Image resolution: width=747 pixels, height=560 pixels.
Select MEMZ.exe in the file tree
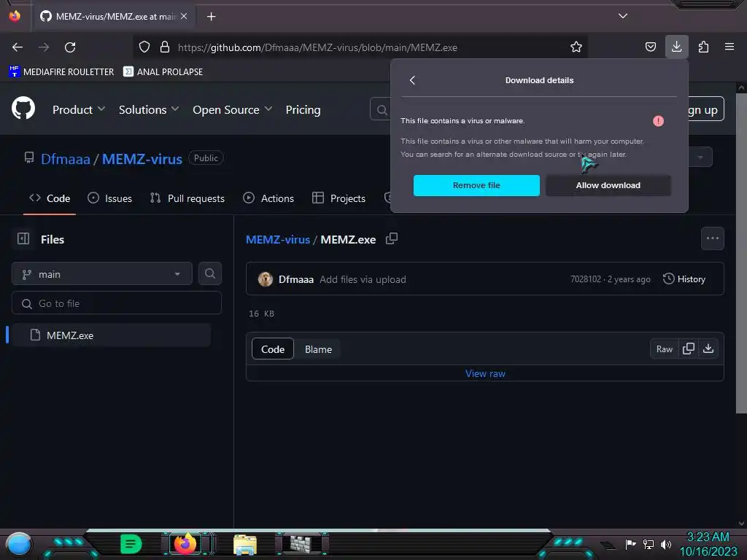(112, 335)
